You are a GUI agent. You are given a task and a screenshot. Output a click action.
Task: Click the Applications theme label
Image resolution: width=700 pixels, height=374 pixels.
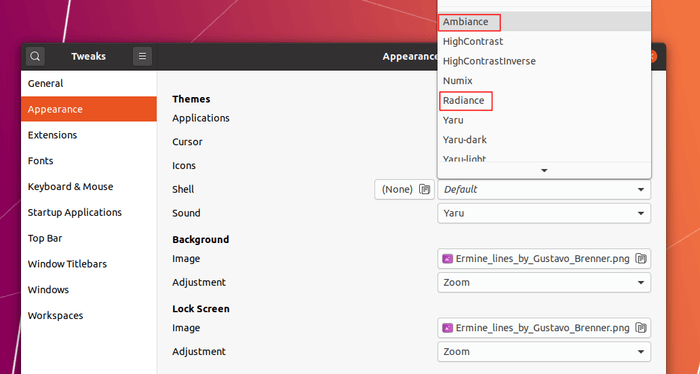pyautogui.click(x=201, y=118)
